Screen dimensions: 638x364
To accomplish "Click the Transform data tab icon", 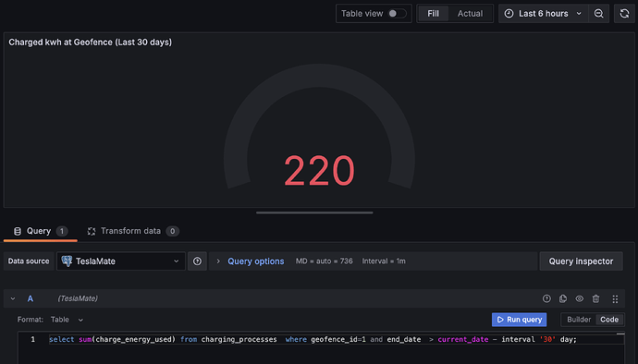I will tap(92, 231).
